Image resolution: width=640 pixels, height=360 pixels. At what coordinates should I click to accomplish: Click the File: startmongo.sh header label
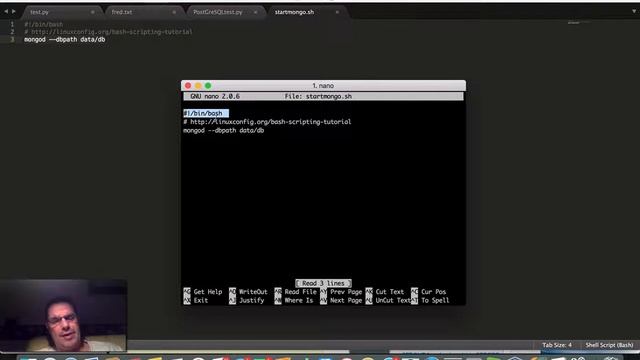pyautogui.click(x=318, y=96)
